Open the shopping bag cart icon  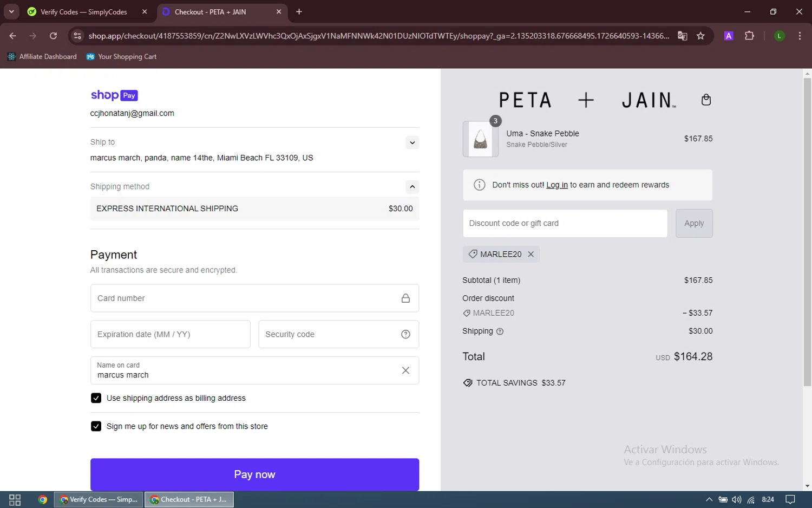coord(706,100)
